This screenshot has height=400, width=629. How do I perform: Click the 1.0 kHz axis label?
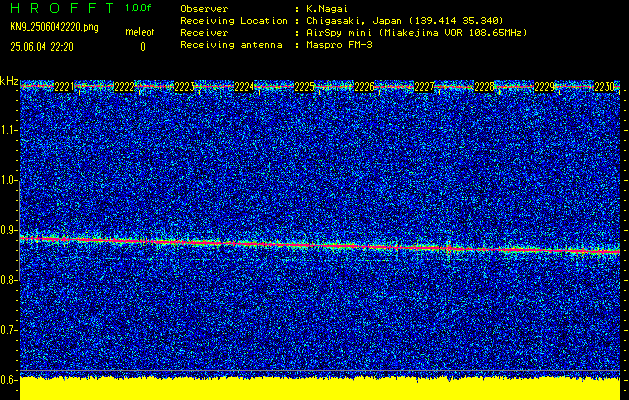coord(8,180)
